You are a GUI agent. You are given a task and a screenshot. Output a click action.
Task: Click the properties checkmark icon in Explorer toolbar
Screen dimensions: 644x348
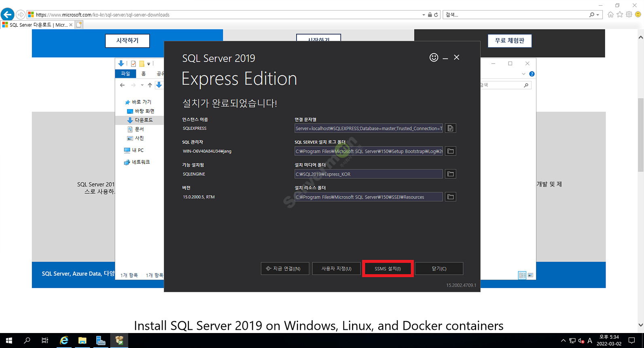133,64
